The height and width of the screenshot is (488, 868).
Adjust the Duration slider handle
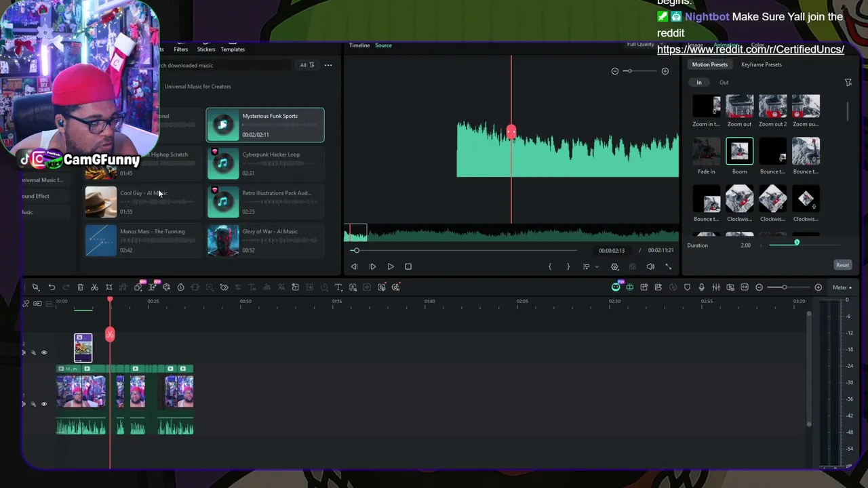click(x=797, y=243)
